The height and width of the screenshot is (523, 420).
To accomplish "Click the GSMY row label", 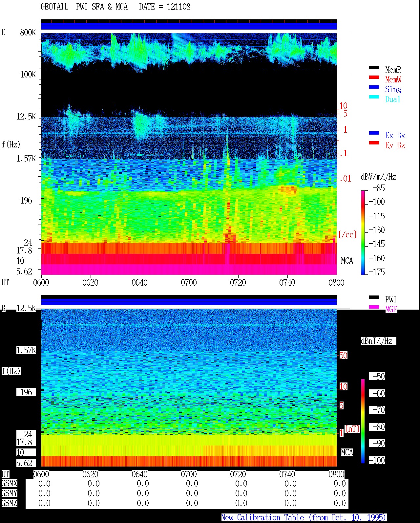I will click(9, 493).
